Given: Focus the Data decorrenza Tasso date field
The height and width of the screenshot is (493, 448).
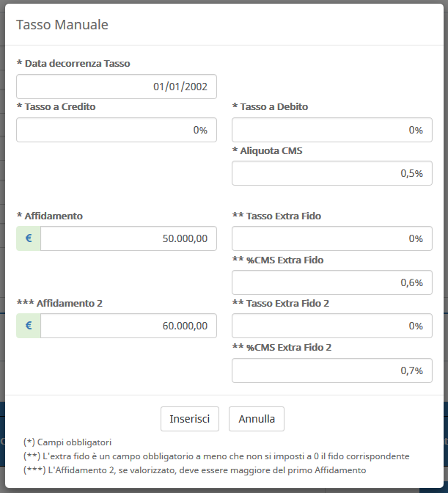Looking at the screenshot, I should click(117, 87).
